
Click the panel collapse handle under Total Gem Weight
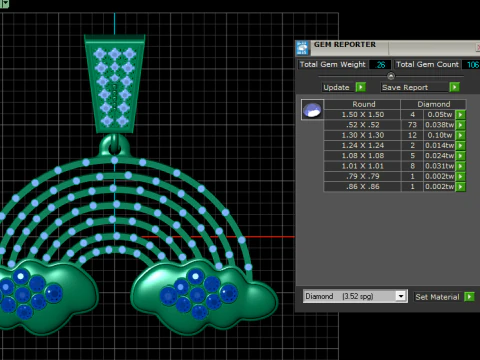tap(391, 76)
